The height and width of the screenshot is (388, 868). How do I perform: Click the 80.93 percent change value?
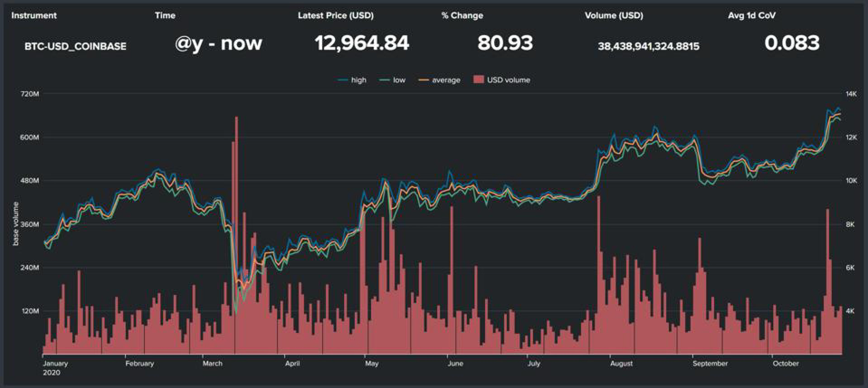click(x=505, y=43)
